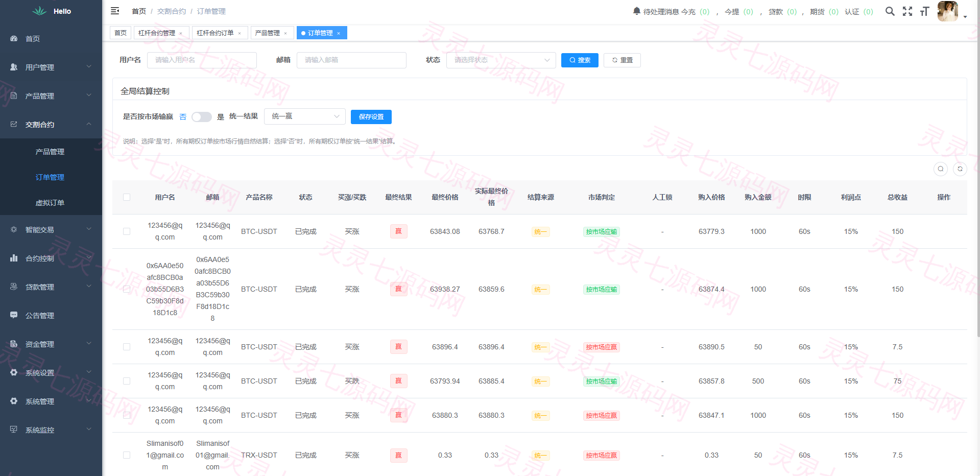Click round refresh icon above table
The image size is (980, 476).
pyautogui.click(x=960, y=169)
